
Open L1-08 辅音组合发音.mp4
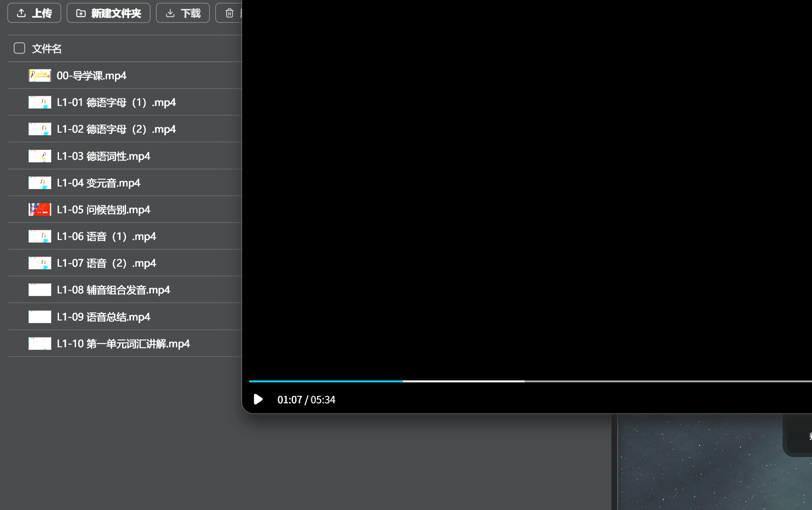click(113, 290)
